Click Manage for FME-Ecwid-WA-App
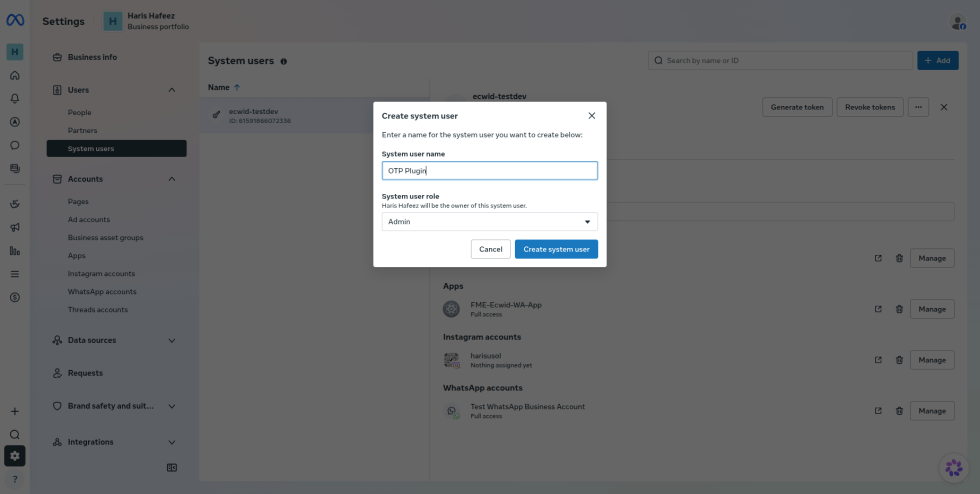Screen dimensions: 980x494 [932, 309]
